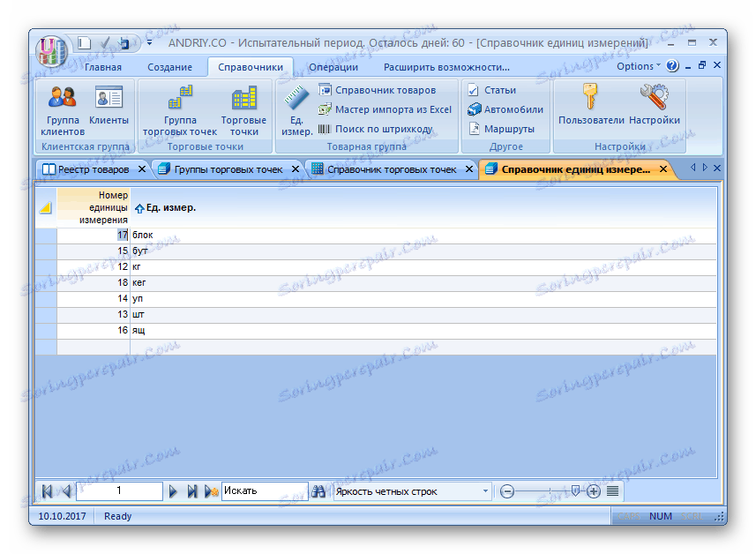This screenshot has width=756, height=554.
Task: Open Поиск по штрихкоду
Action: pos(376,129)
